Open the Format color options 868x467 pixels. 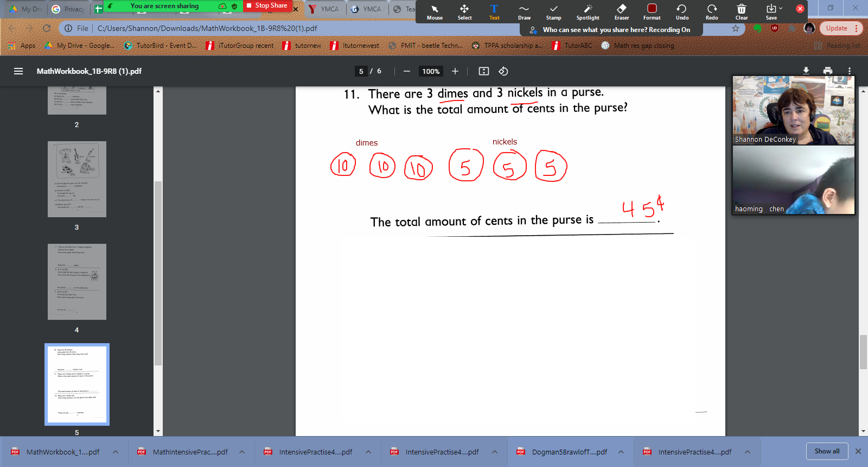[x=652, y=11]
